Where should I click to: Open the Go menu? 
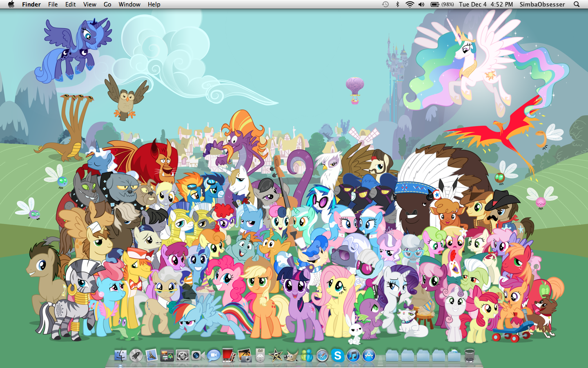107,4
